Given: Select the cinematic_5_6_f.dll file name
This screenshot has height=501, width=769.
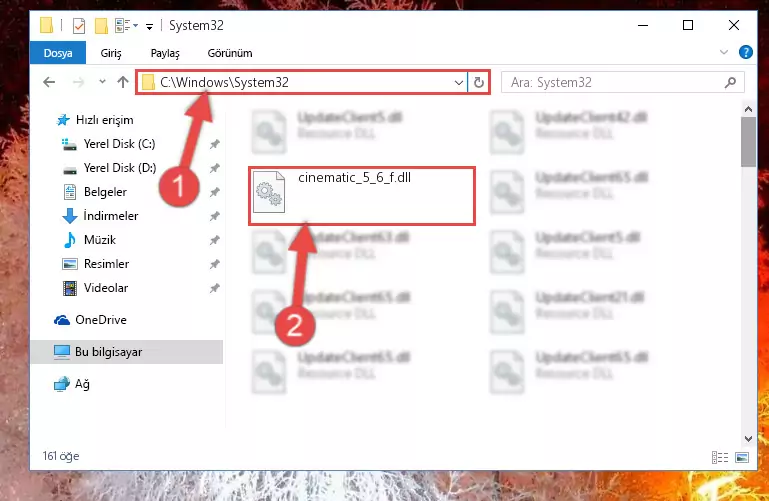Looking at the screenshot, I should coord(355,177).
